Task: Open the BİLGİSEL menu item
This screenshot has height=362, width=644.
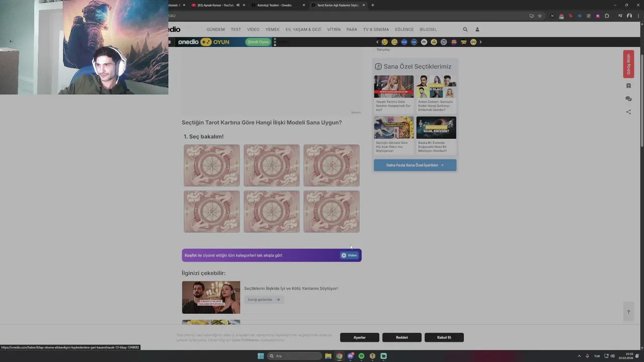Action: click(x=428, y=30)
